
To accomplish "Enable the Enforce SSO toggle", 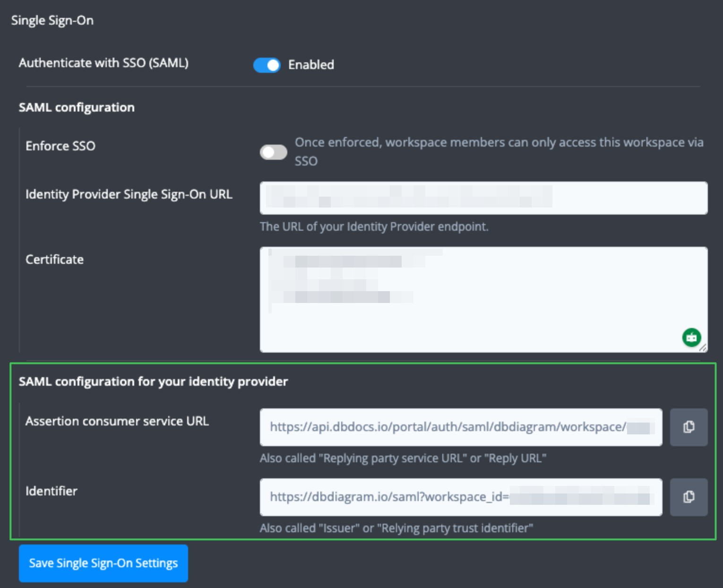I will coord(273,152).
